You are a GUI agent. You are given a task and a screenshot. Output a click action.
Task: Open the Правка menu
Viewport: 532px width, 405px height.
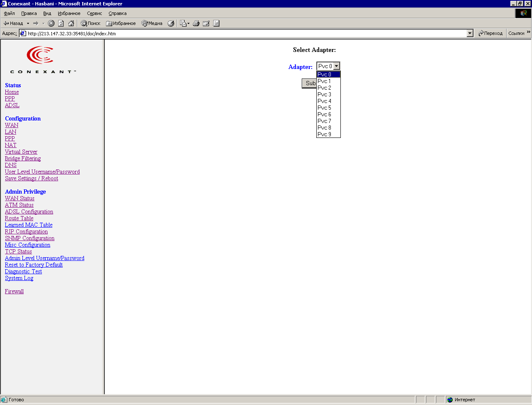coord(29,13)
